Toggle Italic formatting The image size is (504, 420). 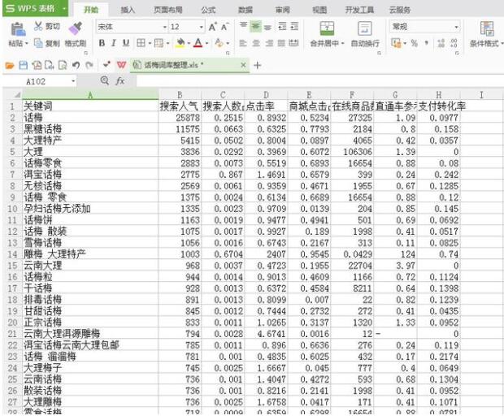coord(114,43)
